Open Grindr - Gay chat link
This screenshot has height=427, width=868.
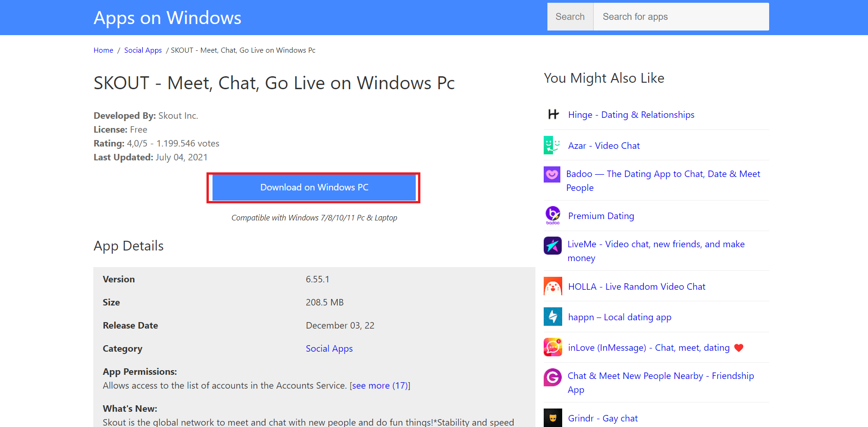pyautogui.click(x=603, y=418)
